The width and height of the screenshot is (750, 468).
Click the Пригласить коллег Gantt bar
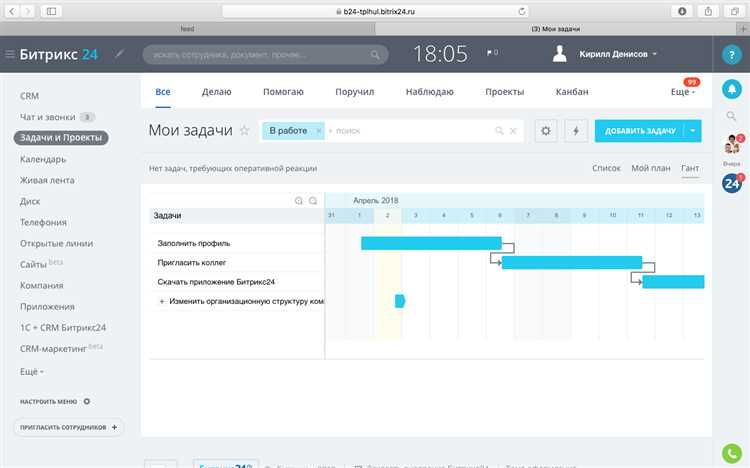pyautogui.click(x=572, y=262)
